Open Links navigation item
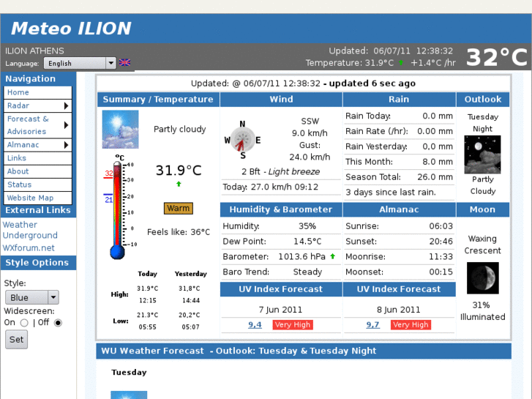The width and height of the screenshot is (532, 399). [x=37, y=158]
